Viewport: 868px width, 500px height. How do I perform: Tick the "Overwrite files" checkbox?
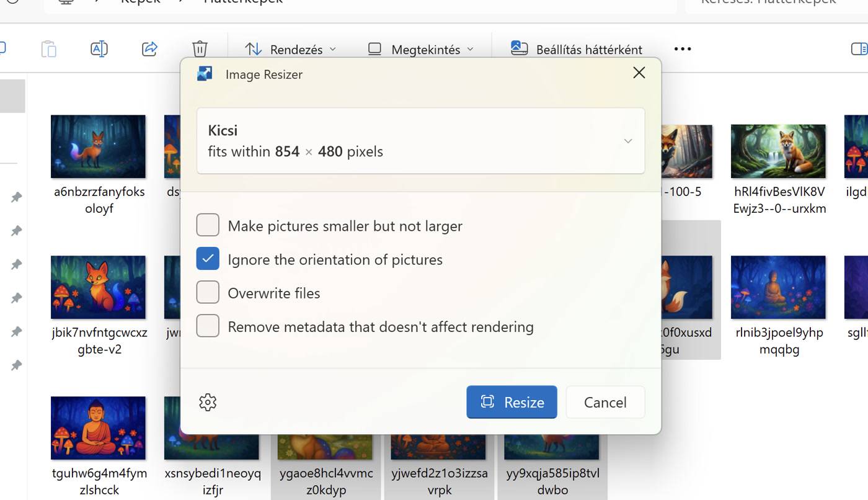(208, 292)
